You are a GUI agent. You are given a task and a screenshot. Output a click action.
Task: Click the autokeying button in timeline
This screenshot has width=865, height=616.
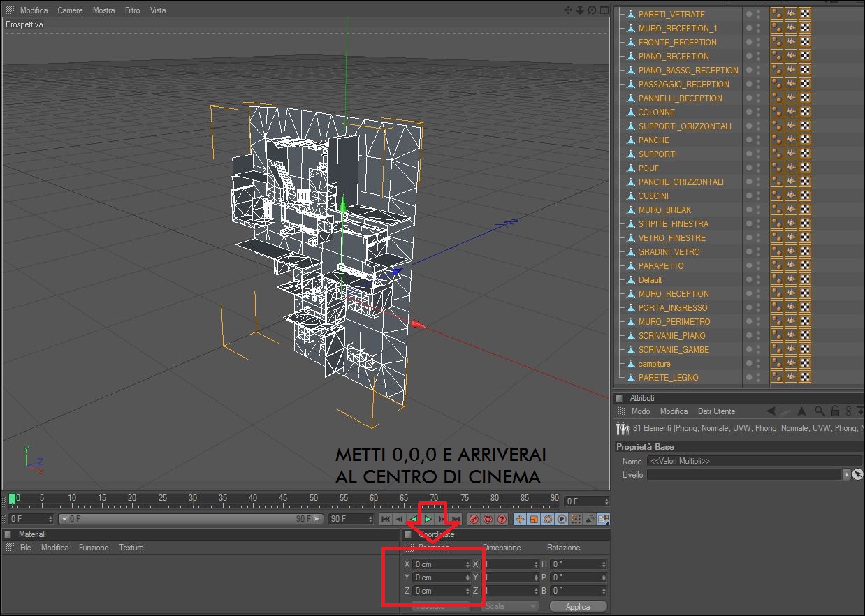tap(488, 519)
